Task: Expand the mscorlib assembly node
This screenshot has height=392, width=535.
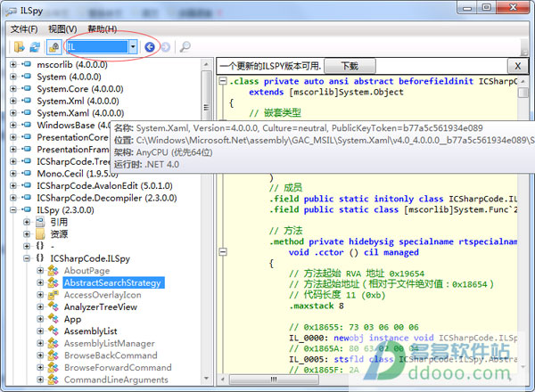Action: coord(13,64)
